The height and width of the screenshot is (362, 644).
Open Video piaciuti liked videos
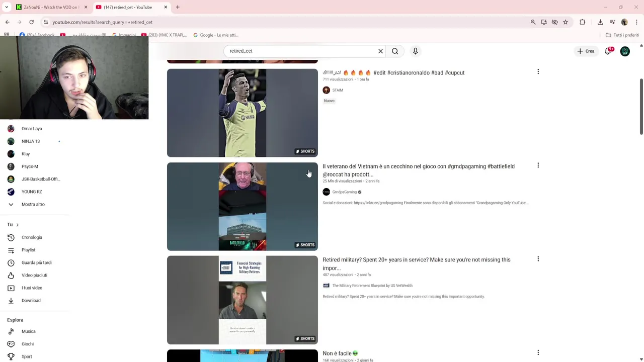(34, 275)
